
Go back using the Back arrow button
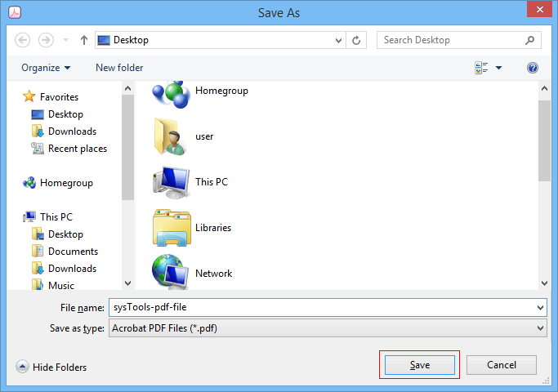[x=22, y=40]
